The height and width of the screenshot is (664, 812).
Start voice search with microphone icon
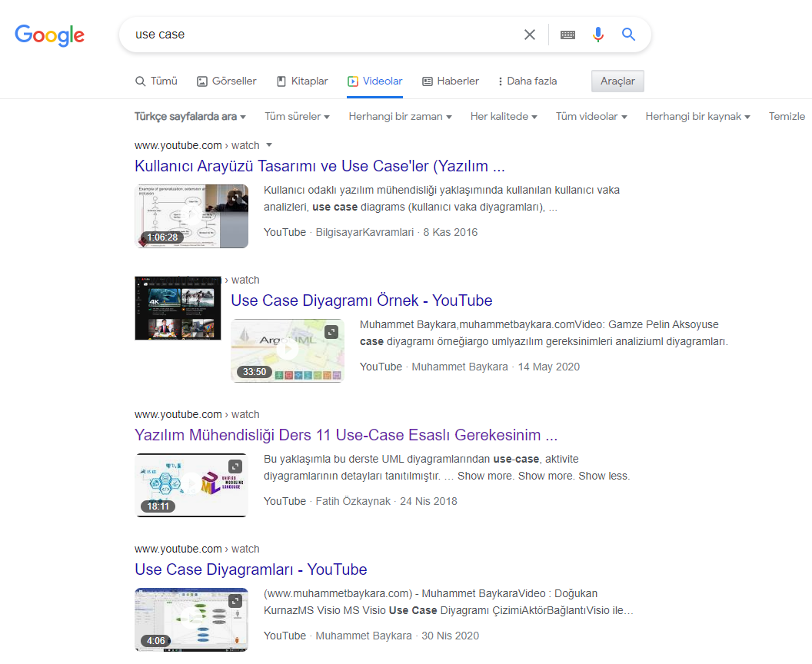(x=597, y=35)
